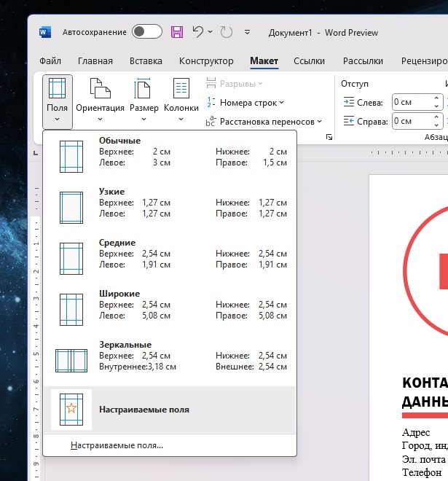Viewport: 448px width, 481px height.
Task: Switch to the Вставка tab
Action: 146,60
